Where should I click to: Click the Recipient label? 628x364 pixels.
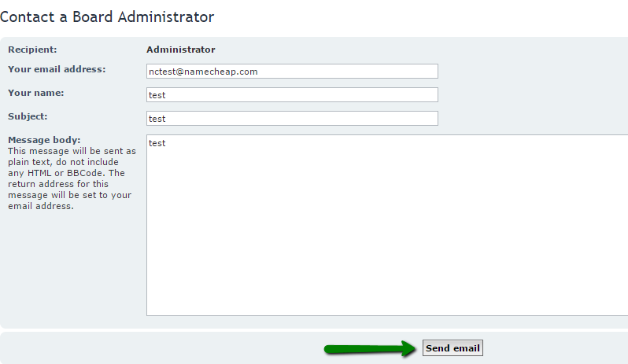(32, 50)
